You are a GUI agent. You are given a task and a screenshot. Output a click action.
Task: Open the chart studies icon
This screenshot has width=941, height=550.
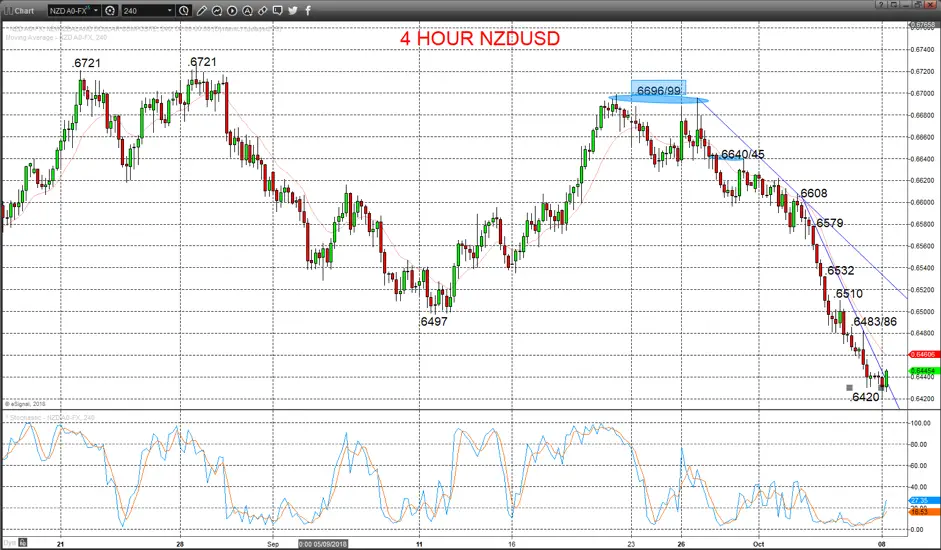coord(217,11)
